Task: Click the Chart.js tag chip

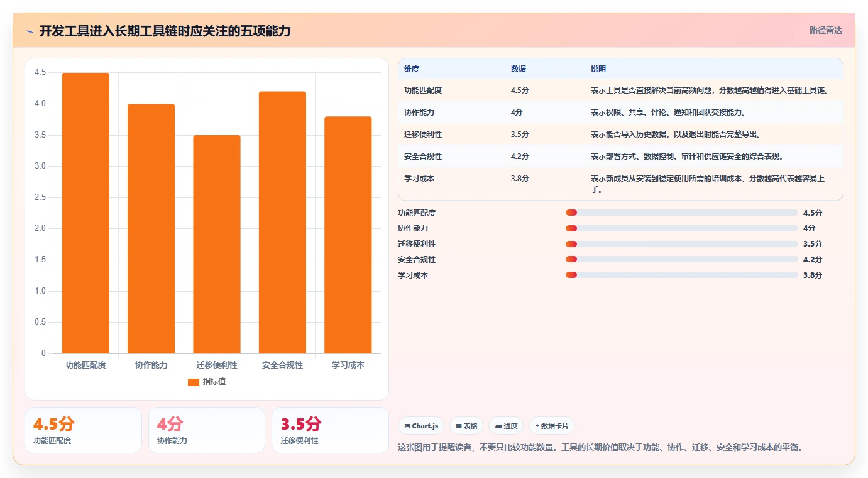Action: 421,426
